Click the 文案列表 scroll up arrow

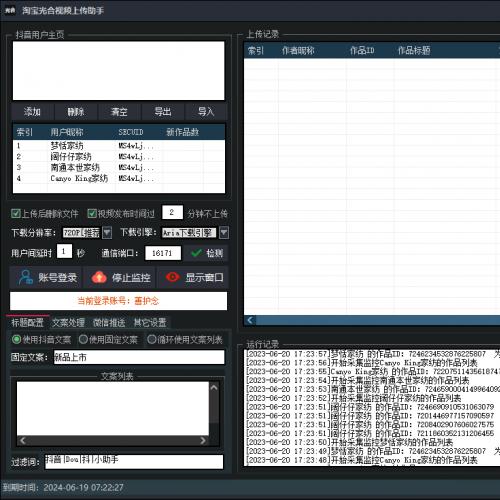click(x=214, y=388)
